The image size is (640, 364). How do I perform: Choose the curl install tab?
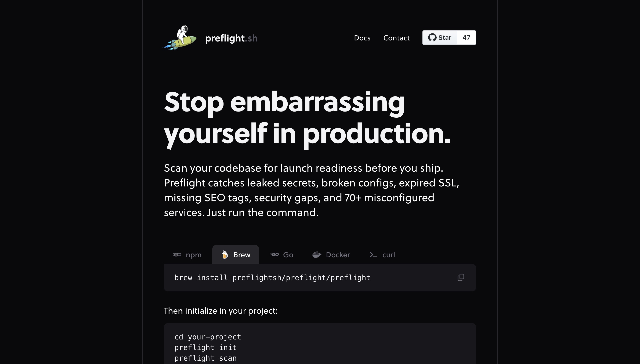tap(382, 255)
